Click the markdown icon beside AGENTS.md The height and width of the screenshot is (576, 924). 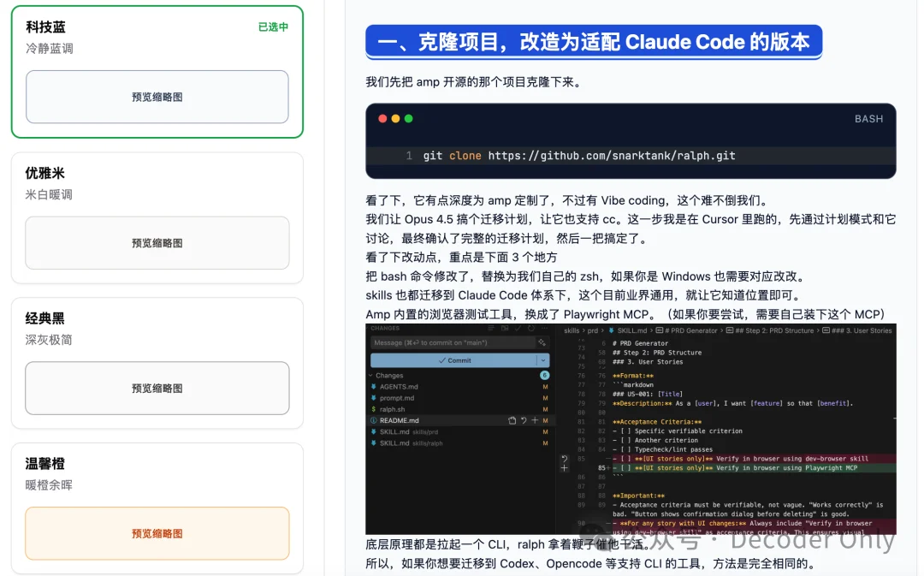[374, 387]
